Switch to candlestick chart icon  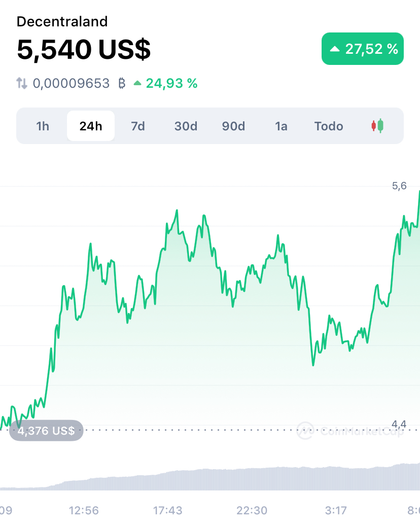click(x=377, y=126)
